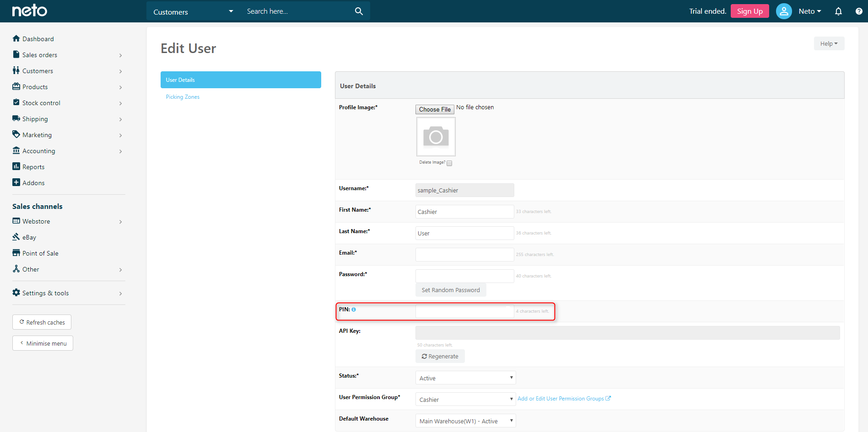The width and height of the screenshot is (868, 432).
Task: Click the Username field
Action: [465, 190]
